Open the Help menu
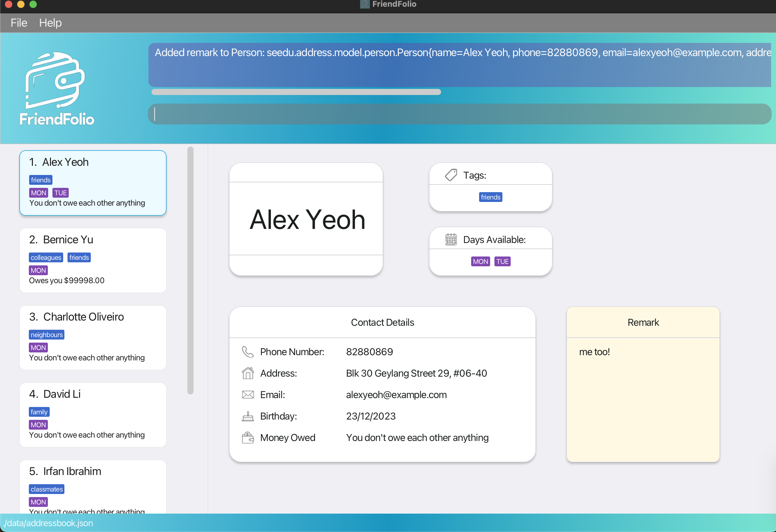776x532 pixels. coord(50,23)
